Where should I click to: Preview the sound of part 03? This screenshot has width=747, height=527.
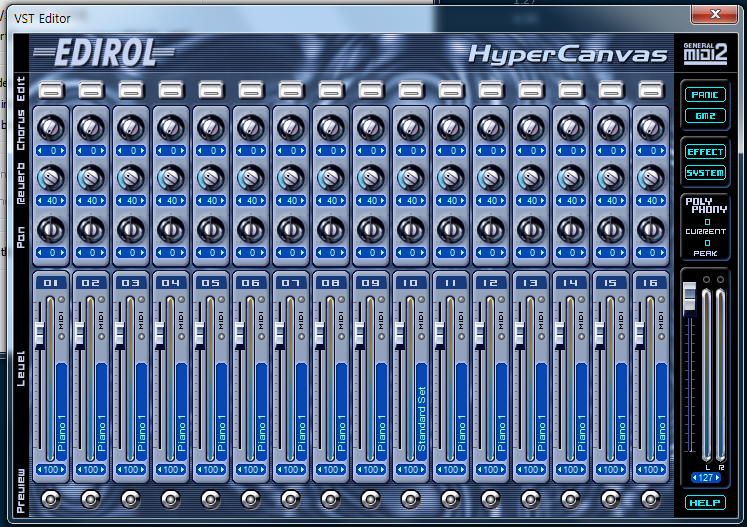tap(131, 499)
